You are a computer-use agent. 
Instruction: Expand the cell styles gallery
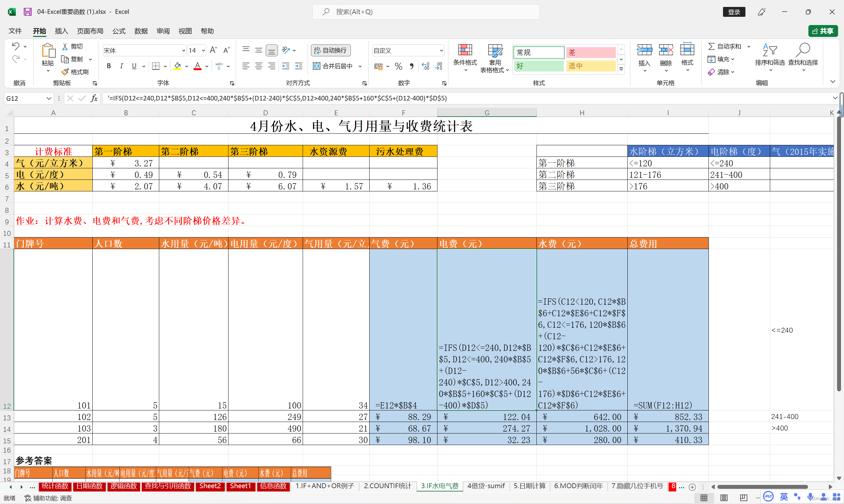pyautogui.click(x=621, y=69)
